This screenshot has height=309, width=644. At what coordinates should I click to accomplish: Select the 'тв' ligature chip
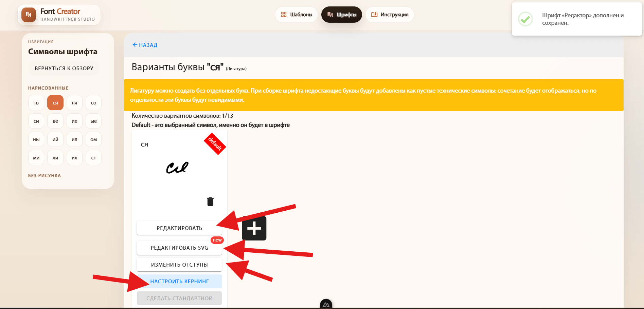(36, 103)
